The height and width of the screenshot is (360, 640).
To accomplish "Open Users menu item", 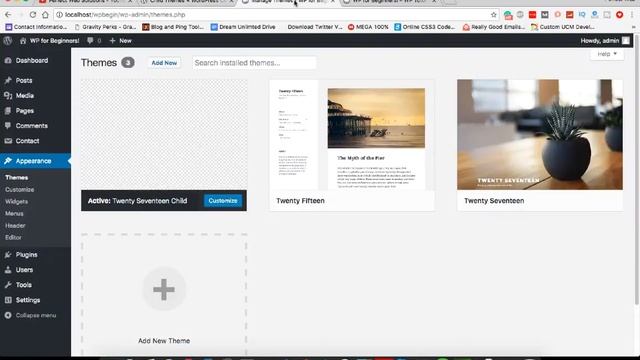I will click(x=24, y=270).
